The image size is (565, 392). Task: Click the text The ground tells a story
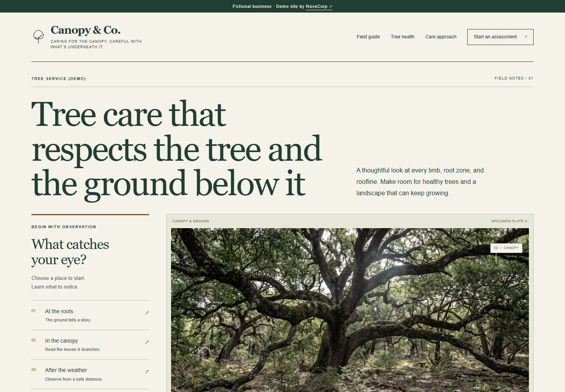[x=68, y=320]
